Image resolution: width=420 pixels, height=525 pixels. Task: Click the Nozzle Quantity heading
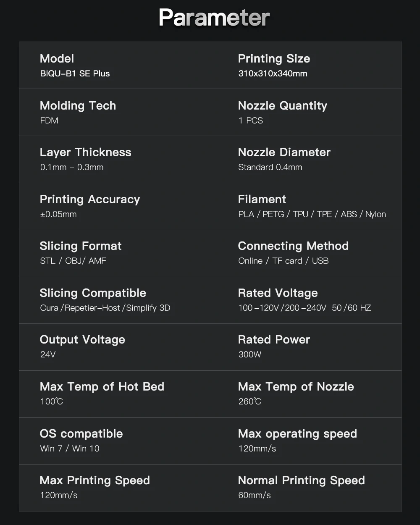click(x=282, y=106)
